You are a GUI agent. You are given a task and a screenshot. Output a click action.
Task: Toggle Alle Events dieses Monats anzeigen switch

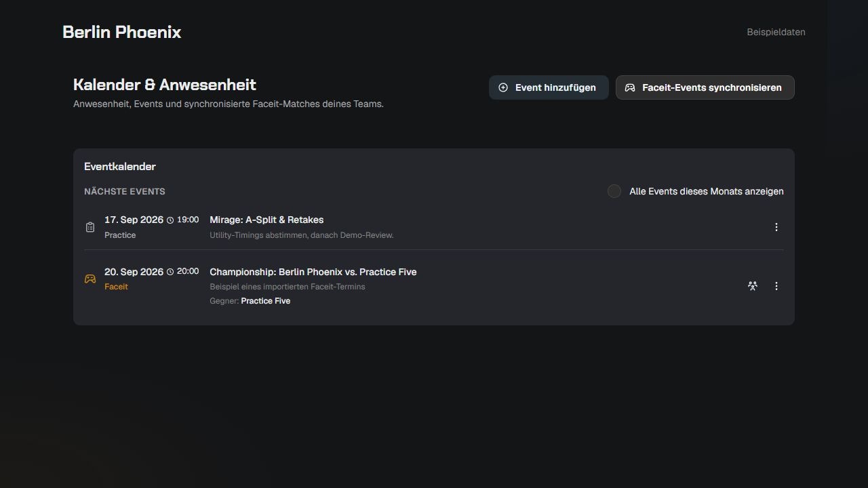point(614,191)
